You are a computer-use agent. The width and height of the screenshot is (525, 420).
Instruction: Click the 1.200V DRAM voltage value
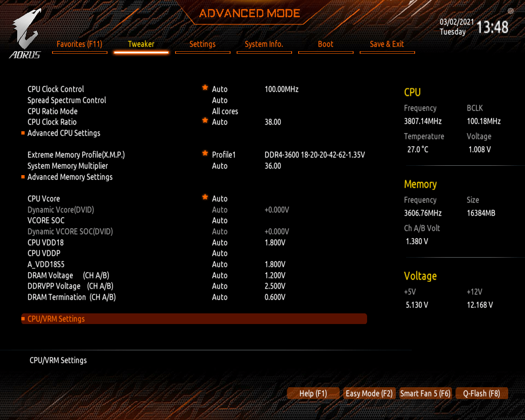pos(275,275)
